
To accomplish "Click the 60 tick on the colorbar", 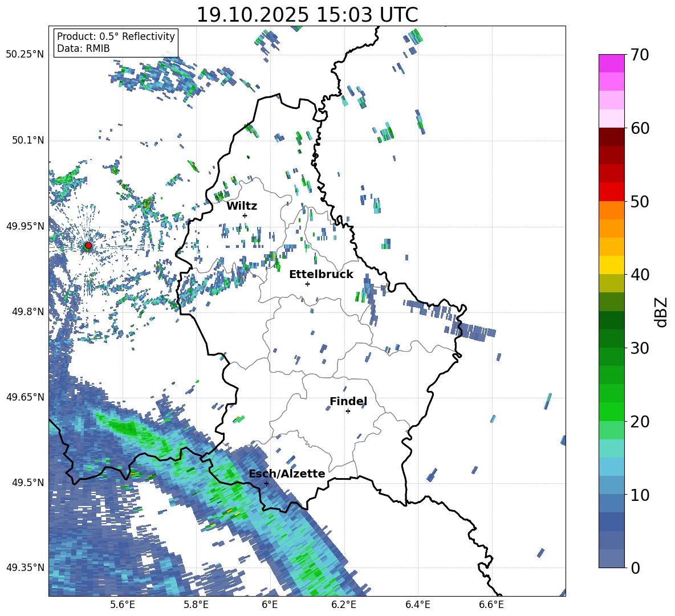I will (x=640, y=128).
